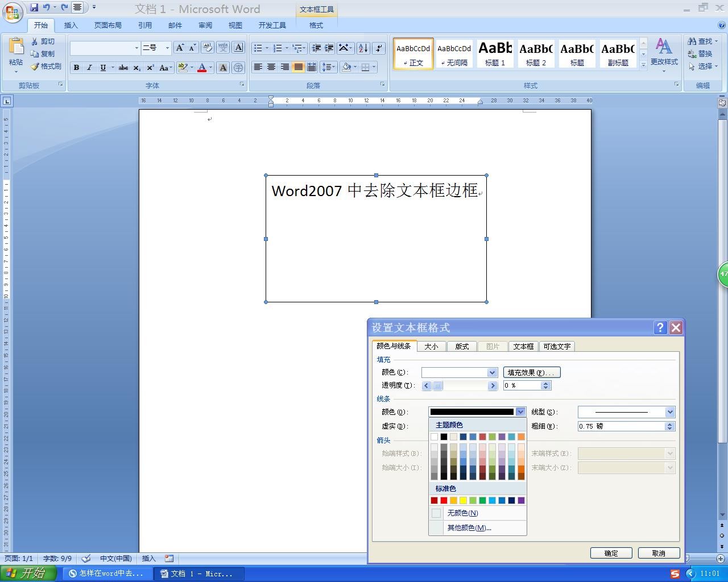Apply strikethrough formatting

point(123,68)
